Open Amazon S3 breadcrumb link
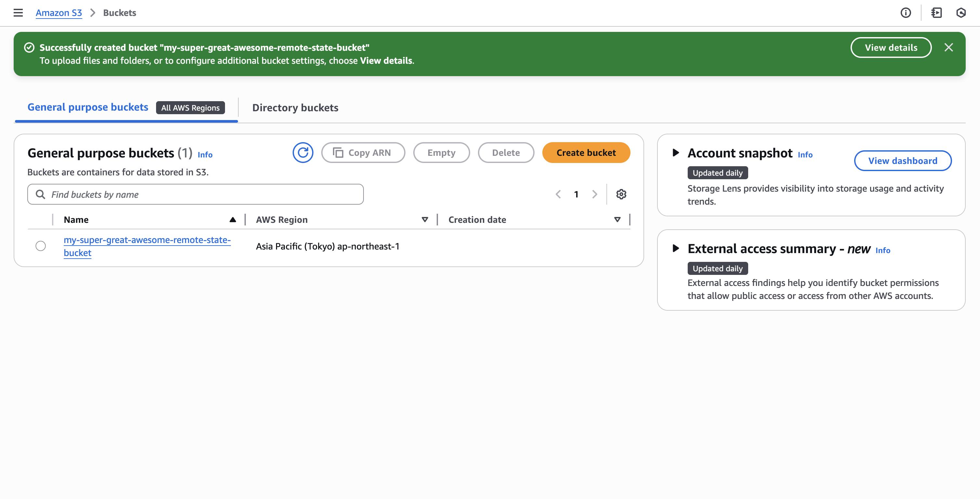The width and height of the screenshot is (980, 499). point(59,13)
